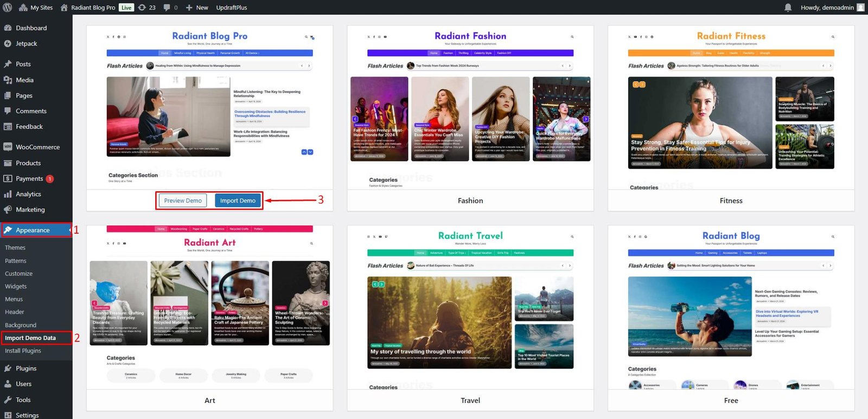Select the Radiant Fitness demo thumbnail

tap(731, 107)
